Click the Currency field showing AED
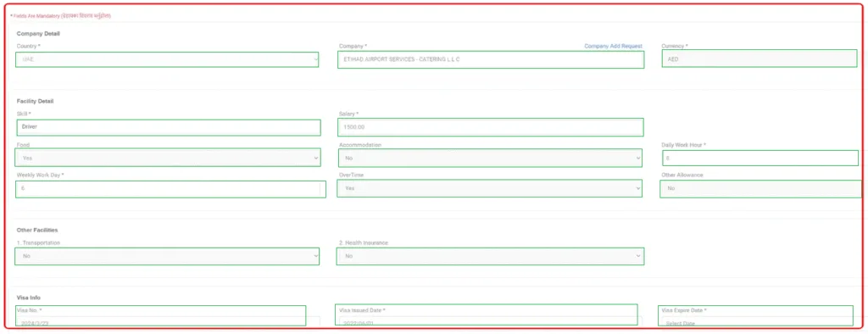 coord(759,58)
